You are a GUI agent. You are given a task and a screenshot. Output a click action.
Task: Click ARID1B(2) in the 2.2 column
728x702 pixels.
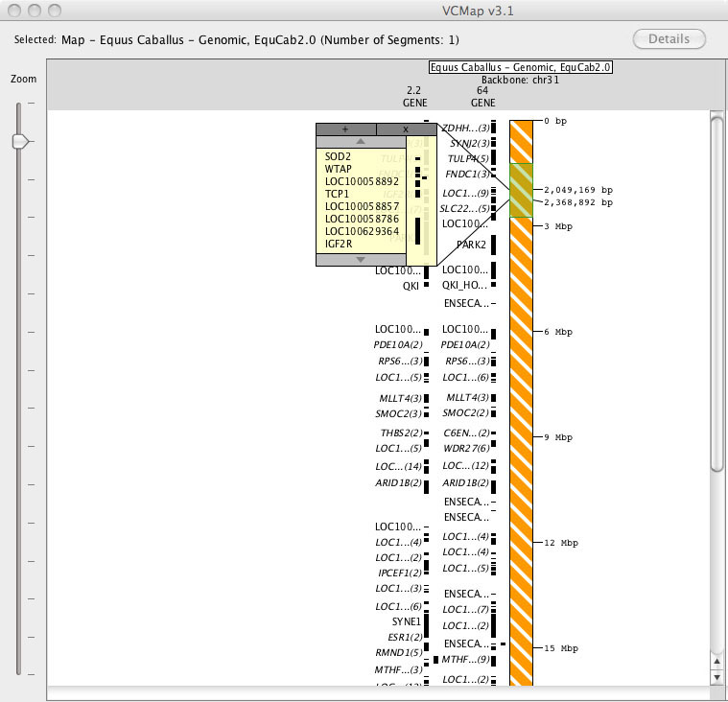pos(398,483)
